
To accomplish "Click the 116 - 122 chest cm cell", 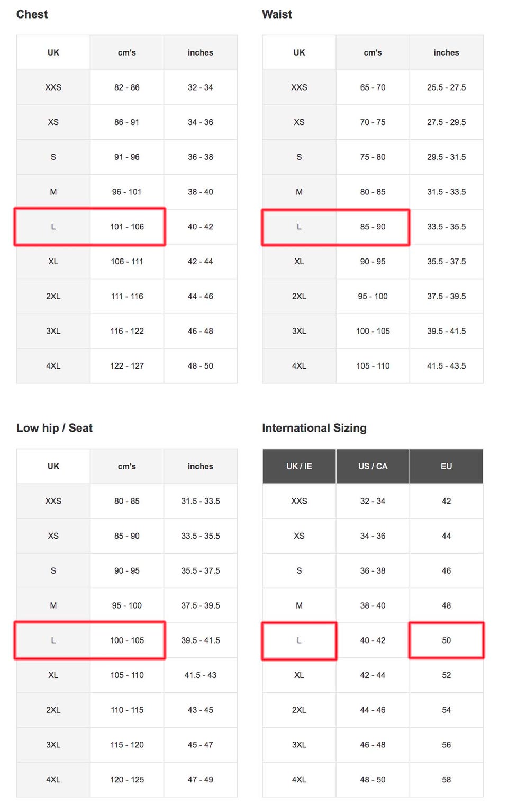I will [127, 331].
